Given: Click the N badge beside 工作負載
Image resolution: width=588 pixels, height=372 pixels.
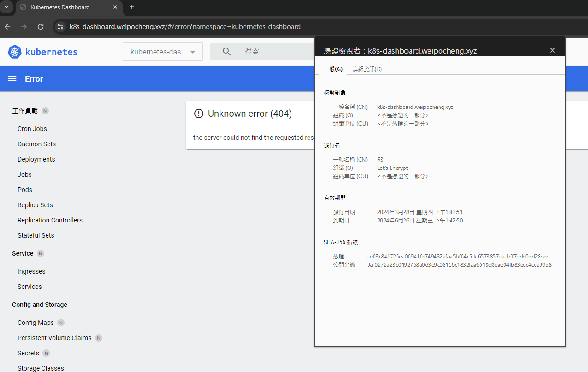Looking at the screenshot, I should [45, 111].
